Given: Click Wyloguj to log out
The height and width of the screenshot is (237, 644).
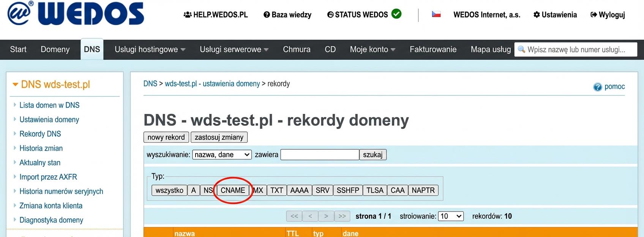Looking at the screenshot, I should click(608, 15).
